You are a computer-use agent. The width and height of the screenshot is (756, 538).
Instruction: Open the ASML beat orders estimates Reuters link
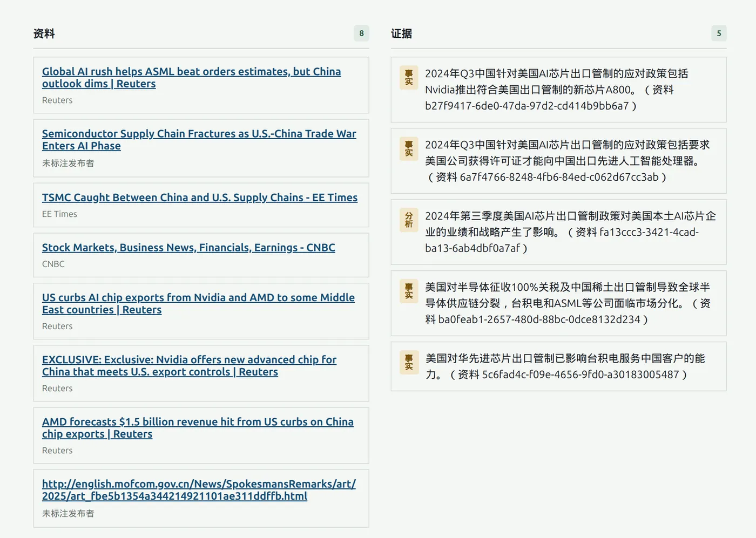click(x=191, y=78)
